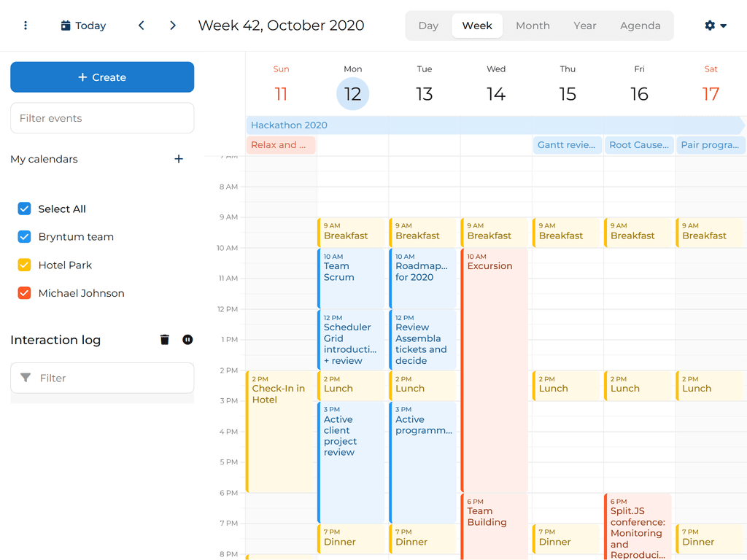The height and width of the screenshot is (560, 747).
Task: Toggle the Hotel Park calendar visibility
Action: tap(24, 265)
